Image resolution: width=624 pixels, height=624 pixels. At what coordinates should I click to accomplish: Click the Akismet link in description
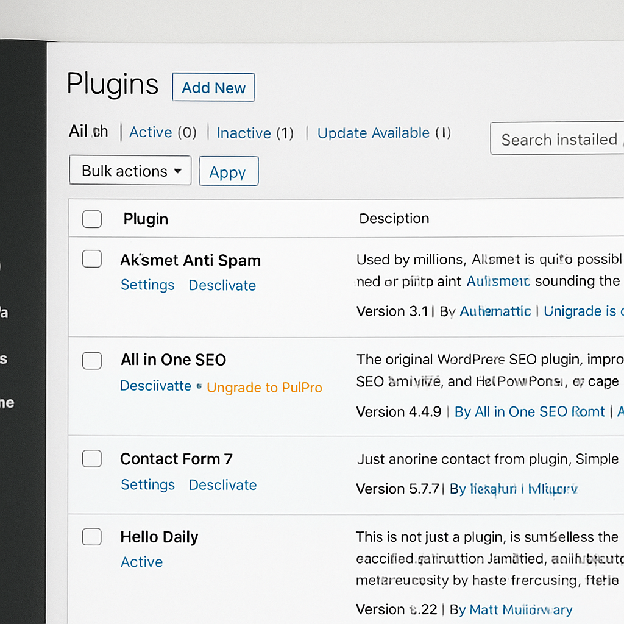coord(498,281)
